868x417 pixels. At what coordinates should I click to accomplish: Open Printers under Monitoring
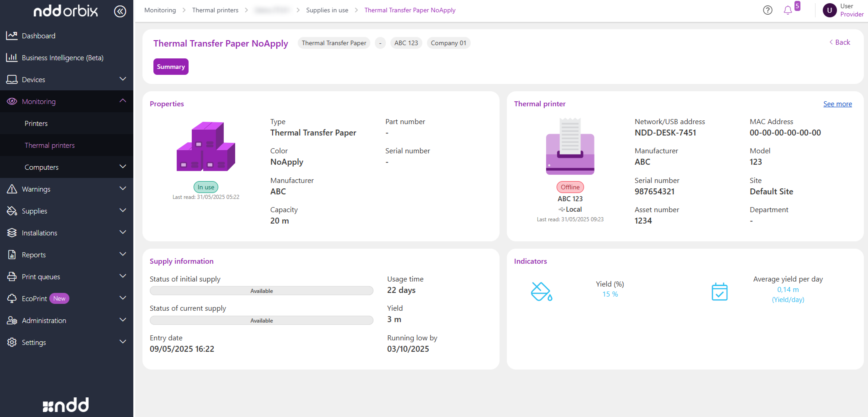click(36, 123)
